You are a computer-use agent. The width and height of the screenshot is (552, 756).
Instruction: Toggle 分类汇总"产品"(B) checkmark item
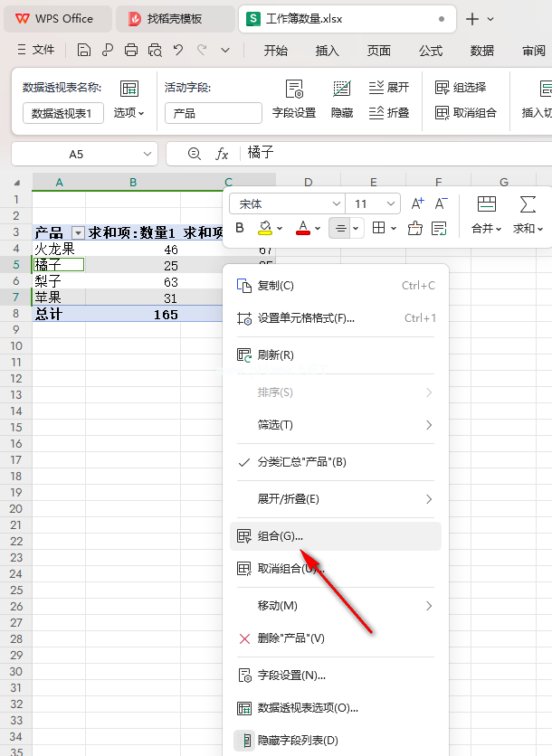tap(336, 462)
